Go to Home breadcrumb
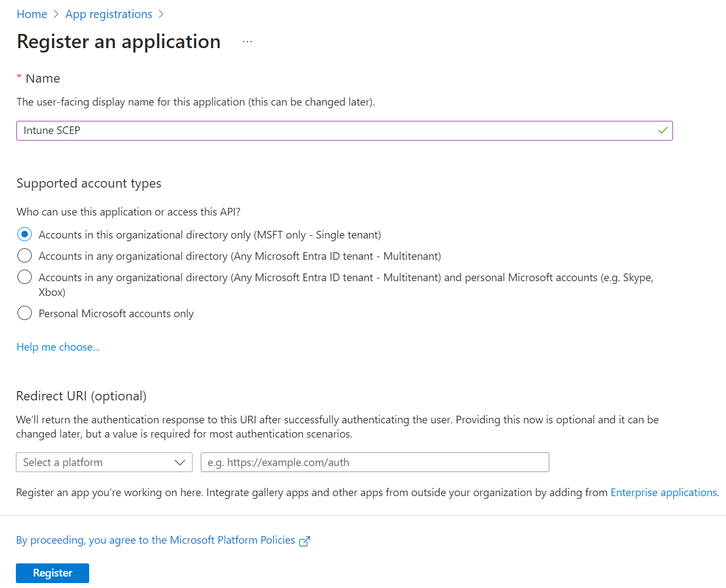 pos(32,14)
